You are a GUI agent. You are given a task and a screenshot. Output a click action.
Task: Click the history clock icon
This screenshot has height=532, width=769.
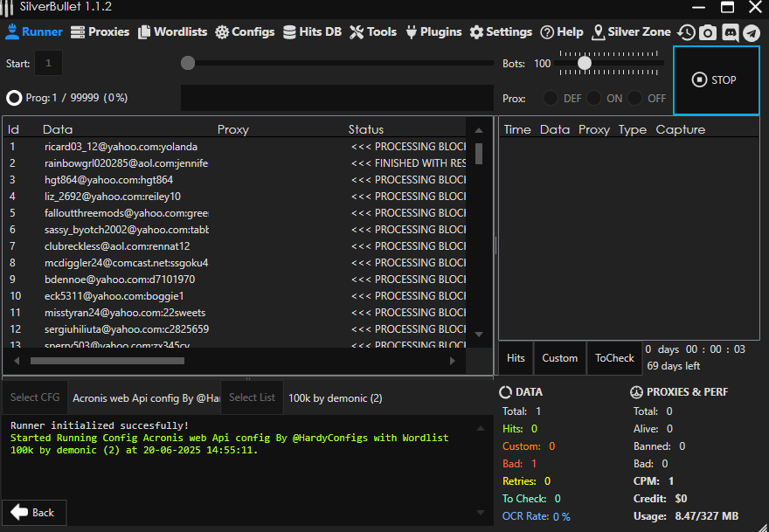687,33
